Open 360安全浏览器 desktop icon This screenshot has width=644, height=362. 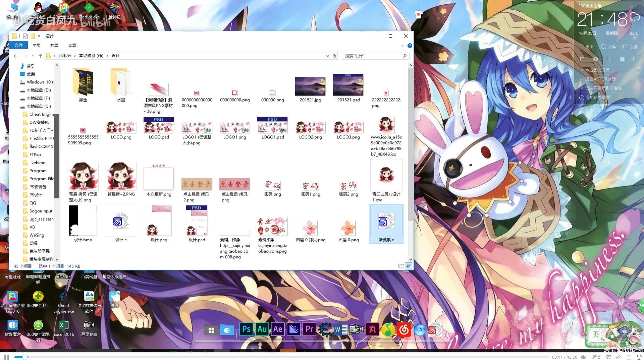pyautogui.click(x=38, y=330)
